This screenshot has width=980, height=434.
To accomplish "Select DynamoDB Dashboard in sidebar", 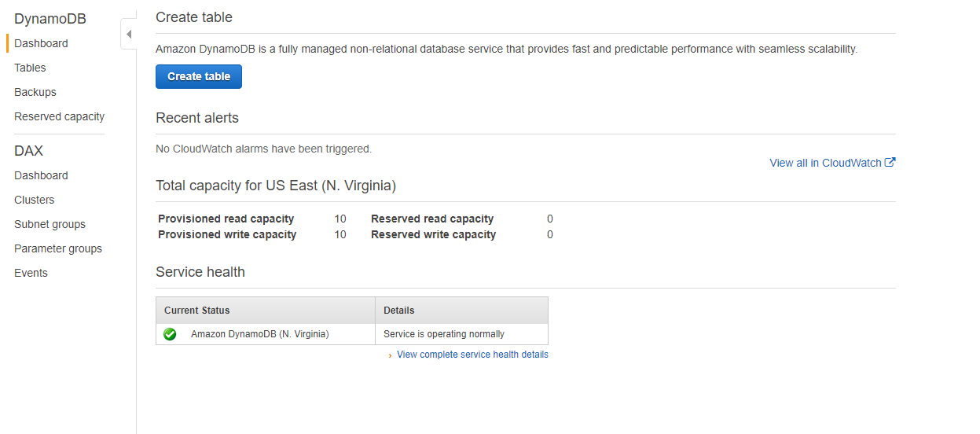I will pyautogui.click(x=41, y=43).
